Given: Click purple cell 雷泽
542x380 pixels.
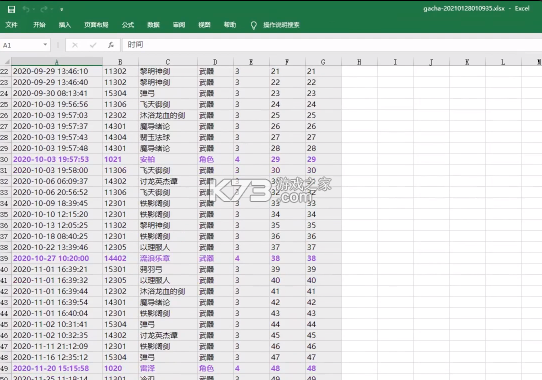Looking at the screenshot, I should [x=168, y=368].
